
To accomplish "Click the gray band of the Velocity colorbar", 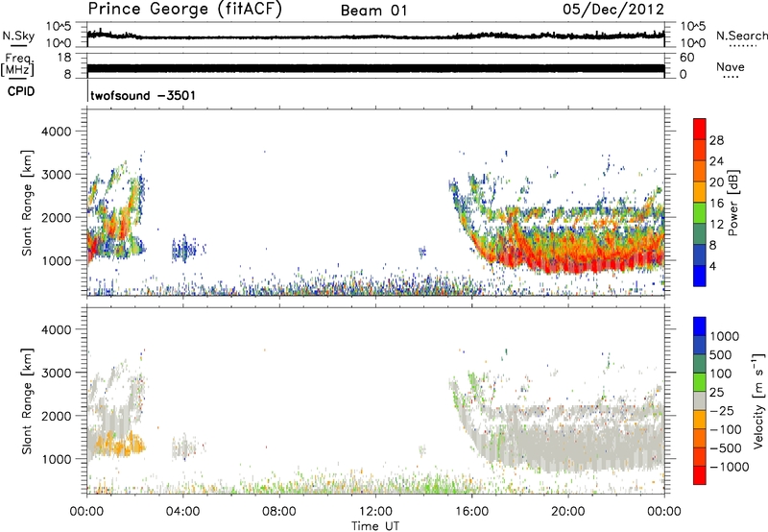I will pos(700,400).
